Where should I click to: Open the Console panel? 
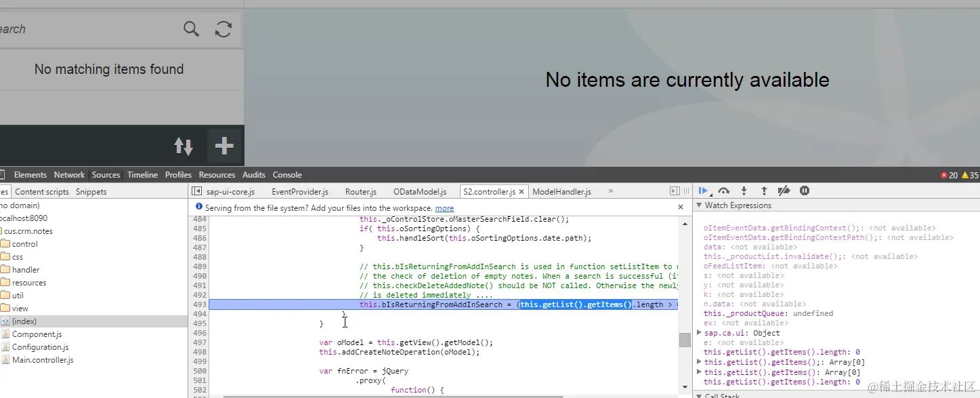pos(287,175)
